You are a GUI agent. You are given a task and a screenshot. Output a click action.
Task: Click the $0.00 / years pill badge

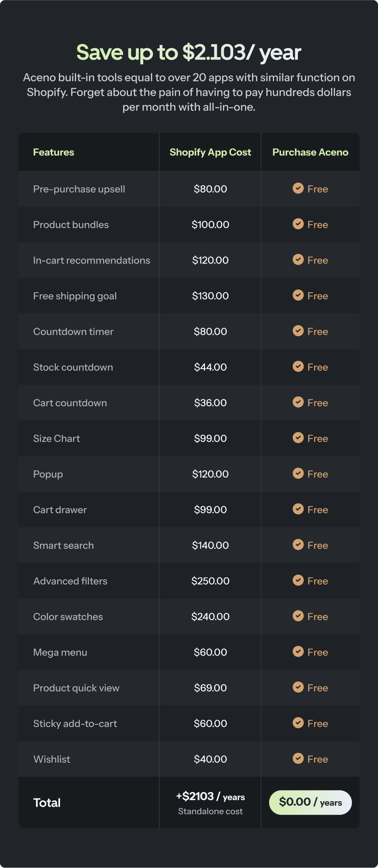tap(310, 802)
